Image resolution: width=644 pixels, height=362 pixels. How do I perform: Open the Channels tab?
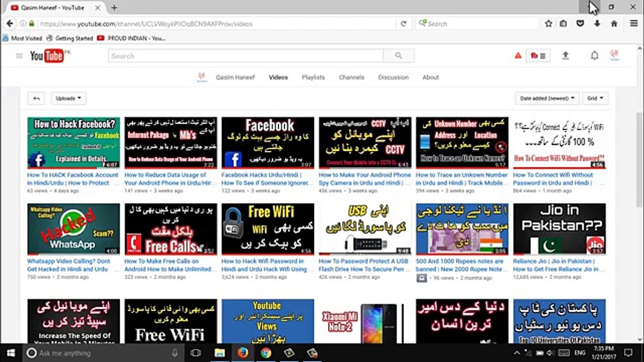click(x=351, y=77)
